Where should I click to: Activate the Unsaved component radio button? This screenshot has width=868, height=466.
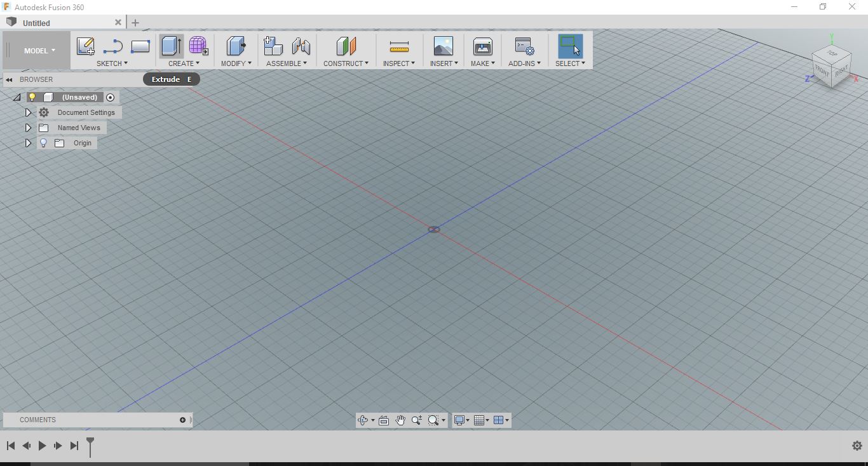[111, 97]
